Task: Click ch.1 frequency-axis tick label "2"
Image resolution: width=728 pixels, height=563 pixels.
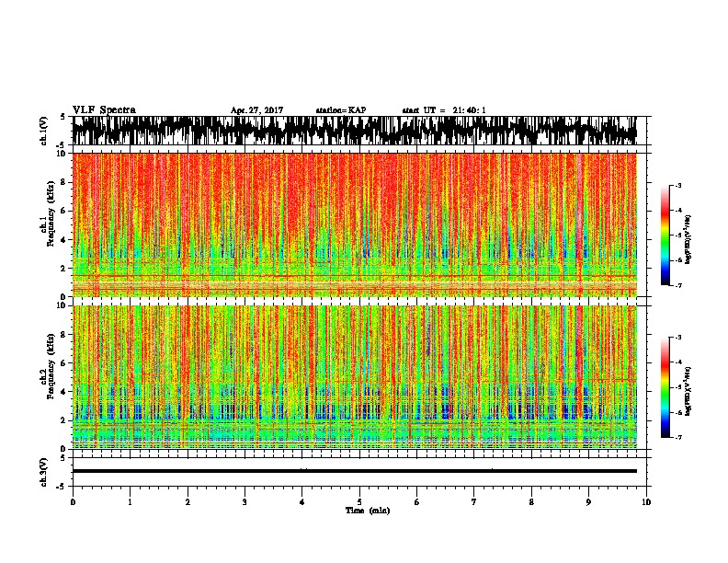Action: click(63, 269)
